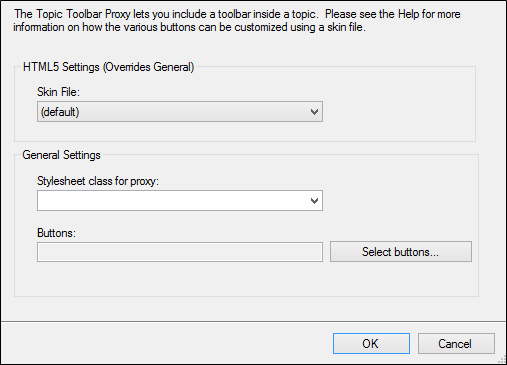Open the Skin File dropdown arrow
This screenshot has width=507, height=365.
[314, 112]
